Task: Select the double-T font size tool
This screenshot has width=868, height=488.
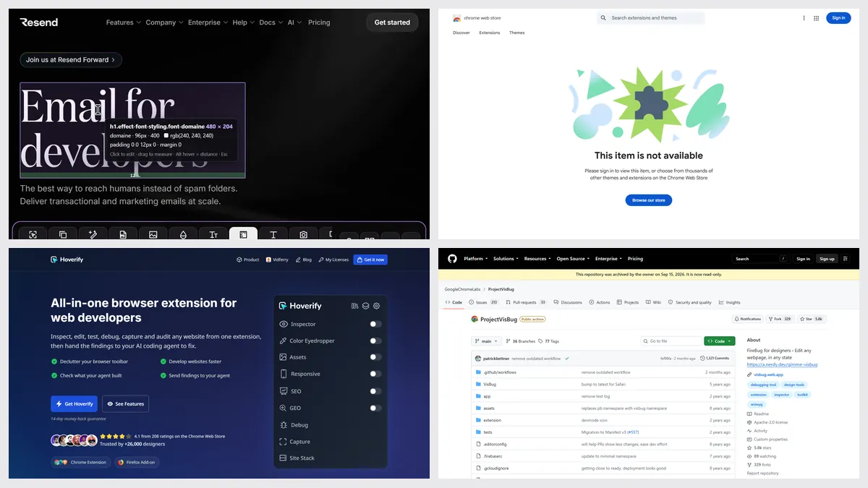Action: pyautogui.click(x=213, y=234)
